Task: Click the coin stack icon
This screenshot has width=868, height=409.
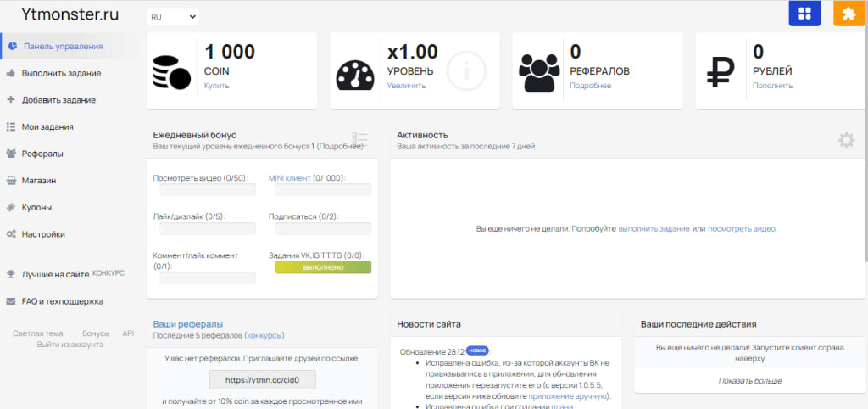Action: pos(171,72)
